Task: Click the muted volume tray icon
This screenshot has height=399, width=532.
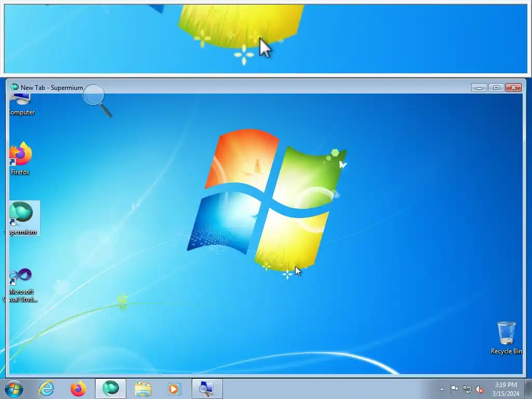Action: pos(480,389)
